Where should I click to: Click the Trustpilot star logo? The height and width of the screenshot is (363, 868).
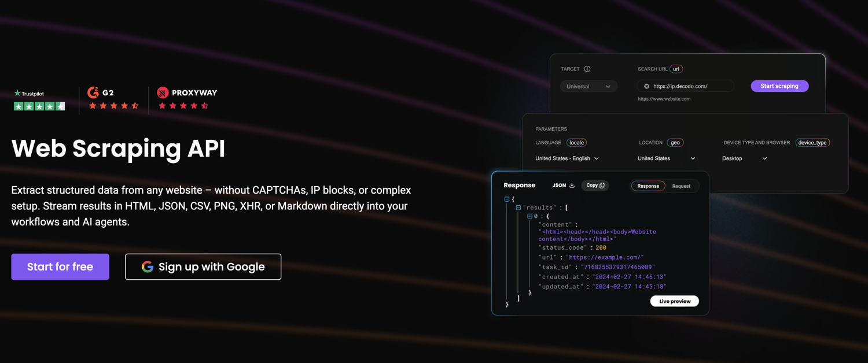[x=17, y=93]
